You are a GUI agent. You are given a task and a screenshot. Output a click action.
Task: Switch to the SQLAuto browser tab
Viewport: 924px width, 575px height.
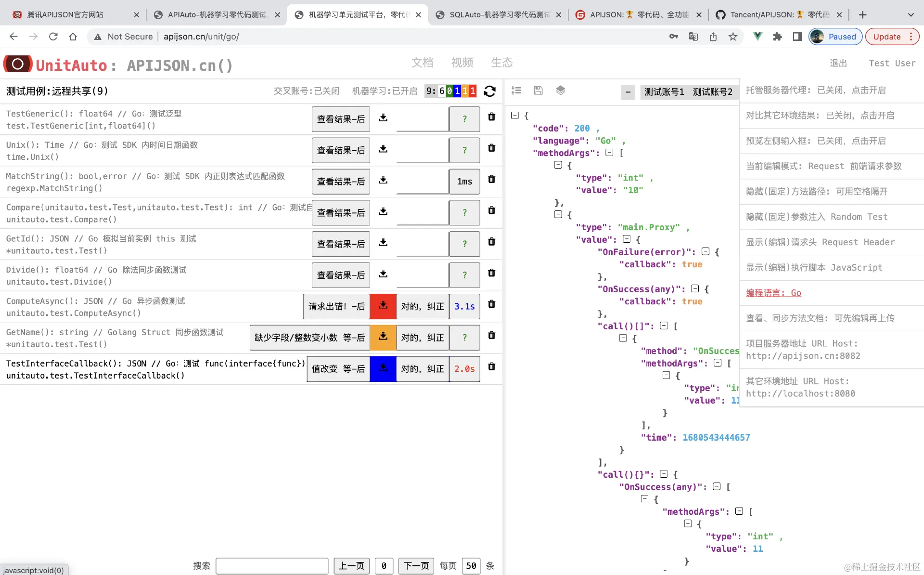tap(498, 15)
